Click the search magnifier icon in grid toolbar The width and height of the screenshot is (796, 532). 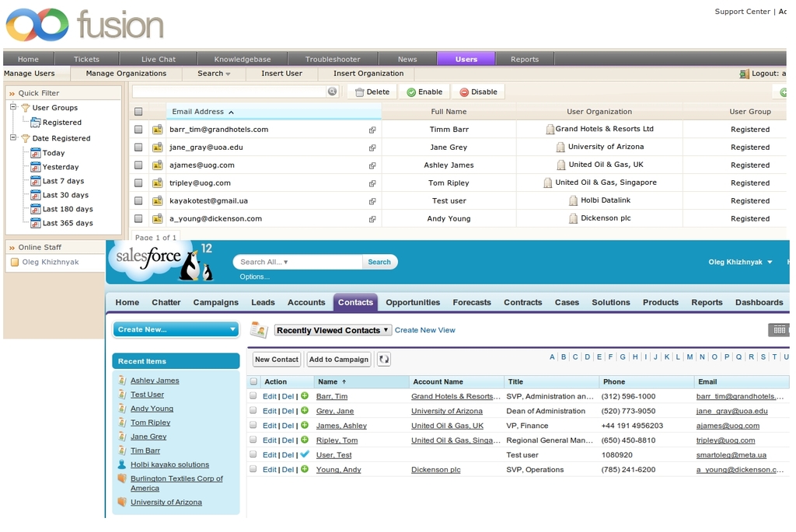(x=333, y=92)
